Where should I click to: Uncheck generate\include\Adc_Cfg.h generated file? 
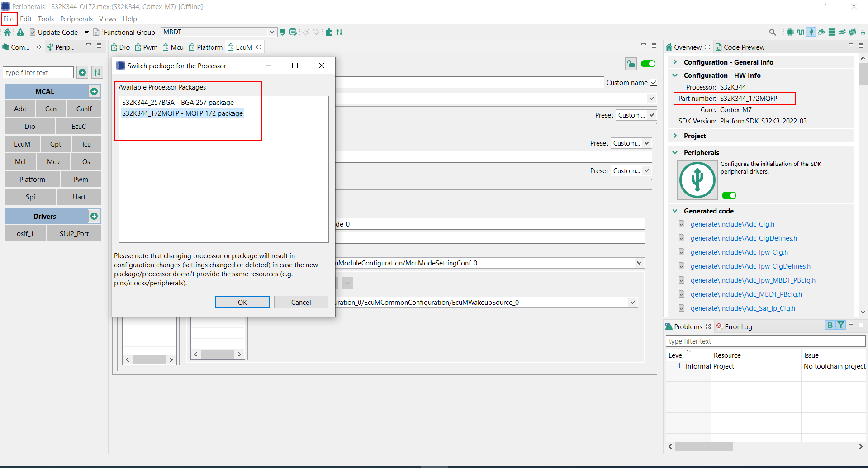coord(682,224)
